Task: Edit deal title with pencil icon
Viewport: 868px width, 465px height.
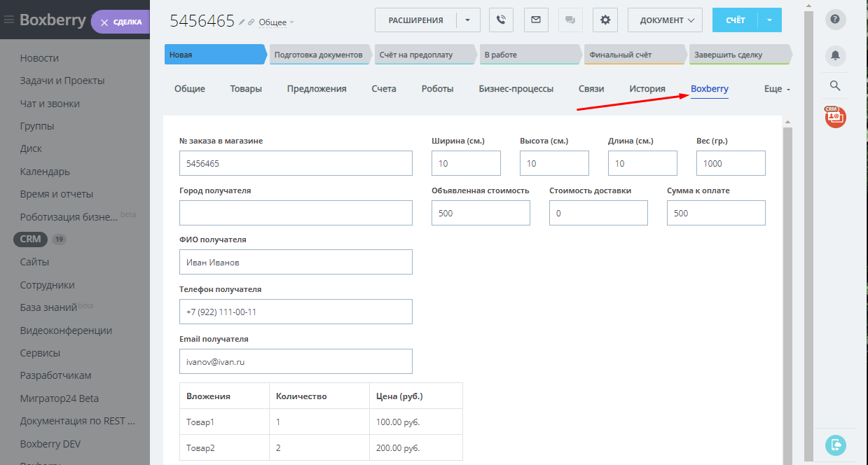Action: (x=242, y=22)
